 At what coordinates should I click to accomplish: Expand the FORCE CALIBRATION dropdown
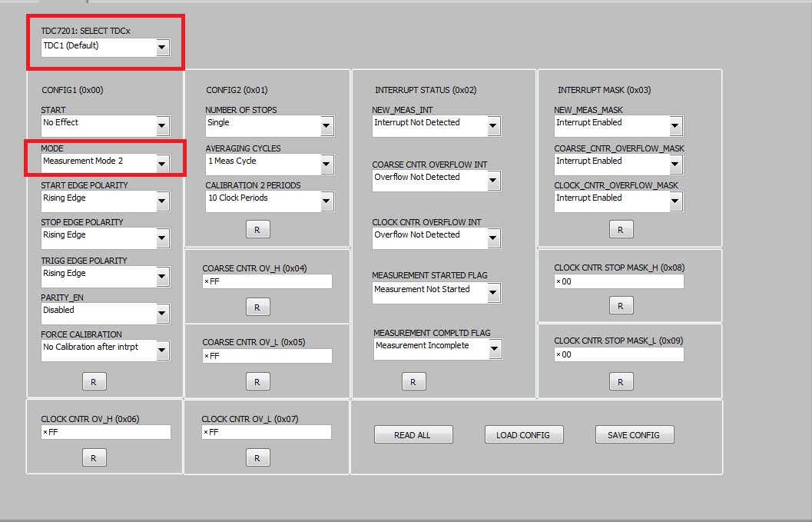pyautogui.click(x=161, y=351)
